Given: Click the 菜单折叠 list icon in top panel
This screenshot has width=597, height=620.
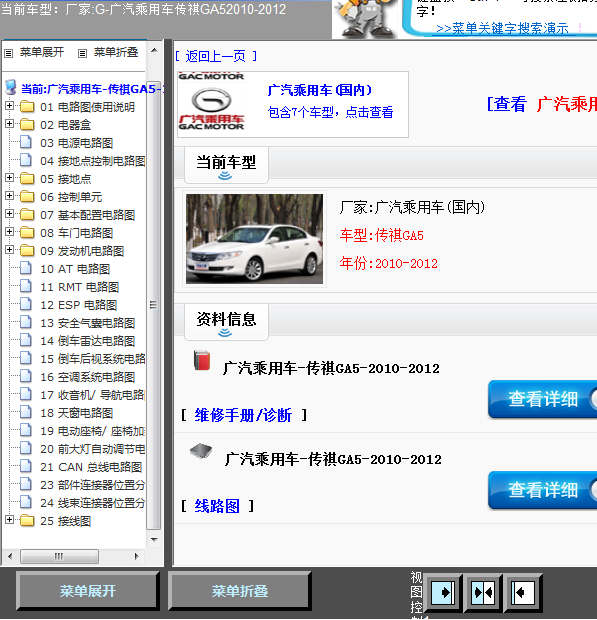Looking at the screenshot, I should point(82,53).
